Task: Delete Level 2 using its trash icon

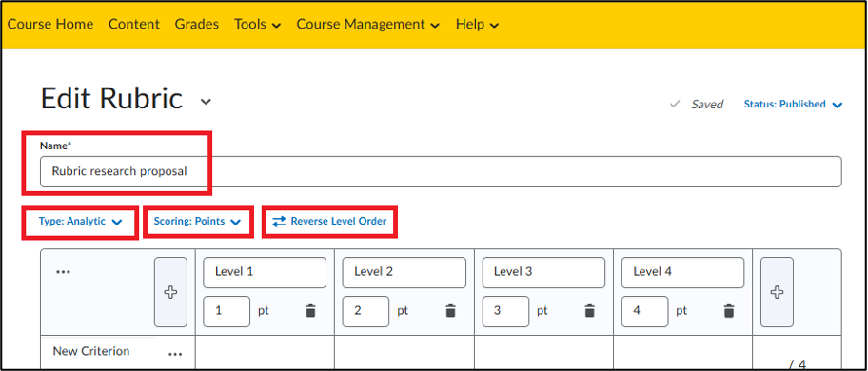Action: (x=450, y=311)
